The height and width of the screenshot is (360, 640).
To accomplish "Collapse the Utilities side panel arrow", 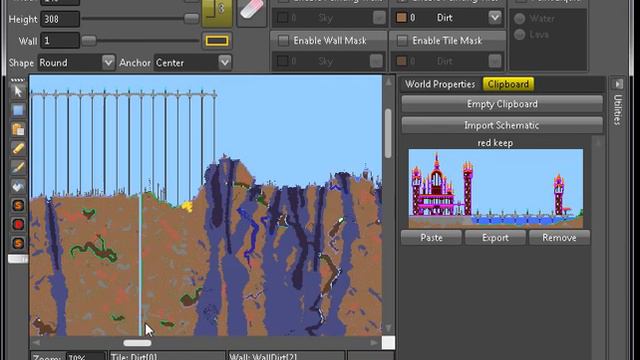I will point(618,84).
